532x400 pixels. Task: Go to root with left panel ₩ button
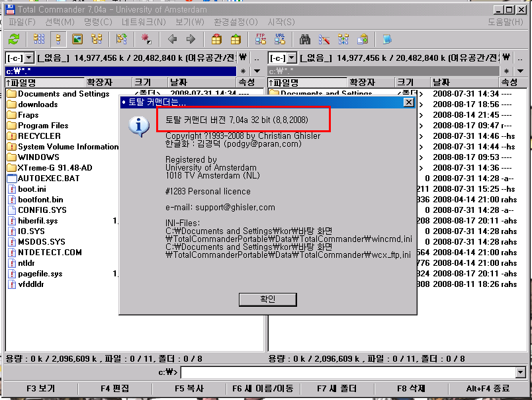[x=243, y=58]
